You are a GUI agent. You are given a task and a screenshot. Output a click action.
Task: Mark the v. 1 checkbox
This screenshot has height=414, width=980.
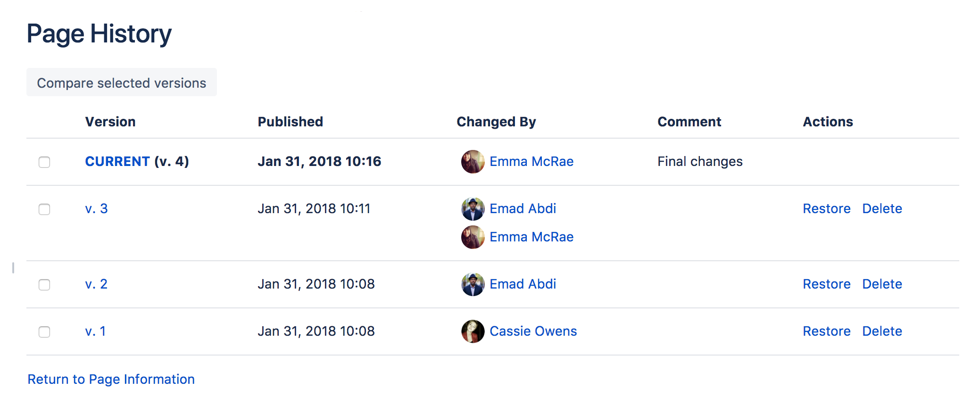[44, 332]
